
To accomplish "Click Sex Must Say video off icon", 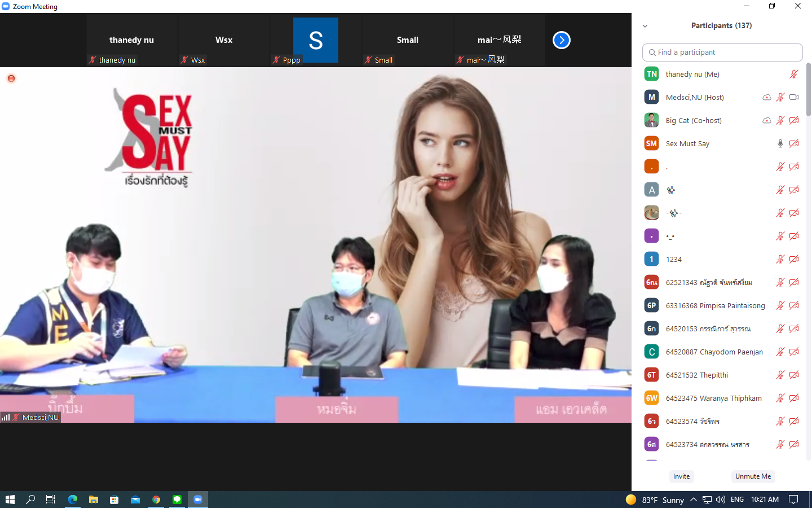I will (794, 143).
